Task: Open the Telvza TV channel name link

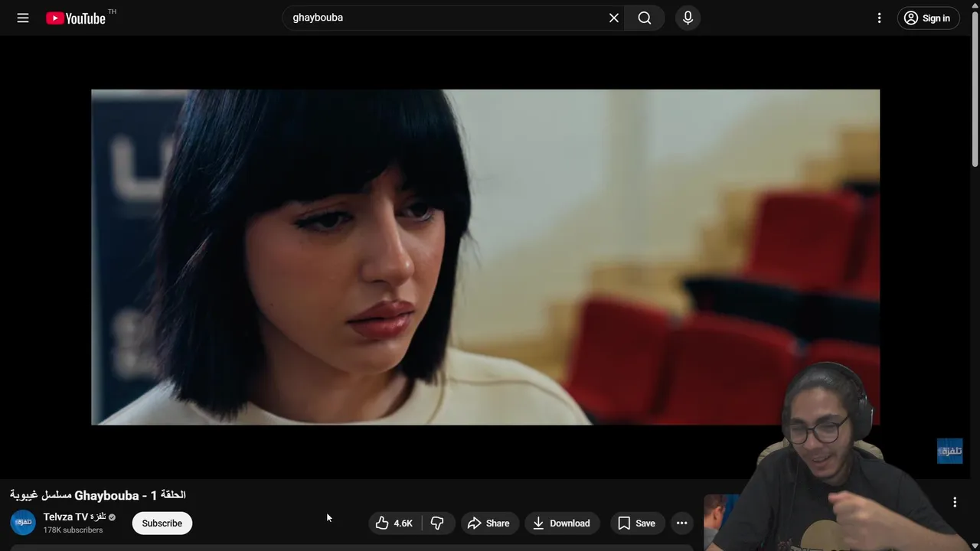Action: [74, 517]
